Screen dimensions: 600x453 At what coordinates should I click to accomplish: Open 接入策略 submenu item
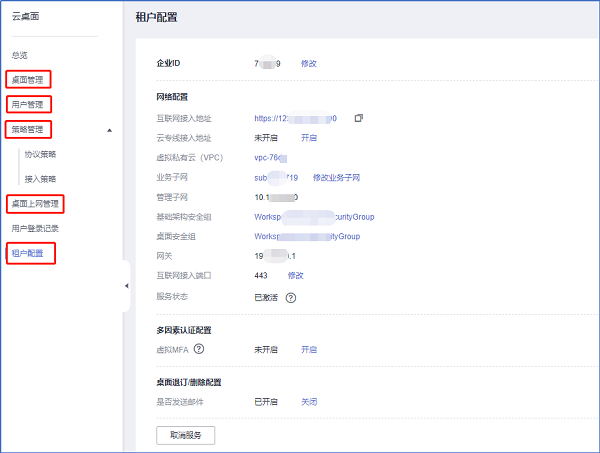coord(40,179)
